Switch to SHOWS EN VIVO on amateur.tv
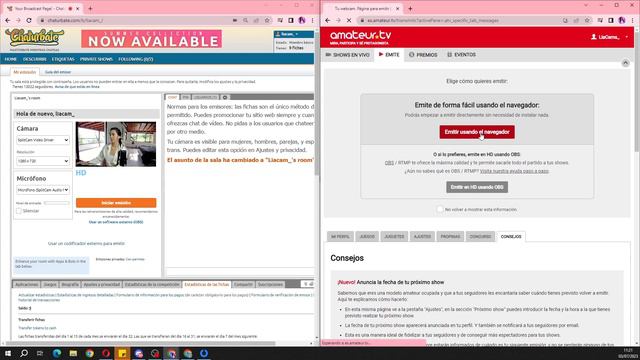640x360 pixels. pos(348,55)
